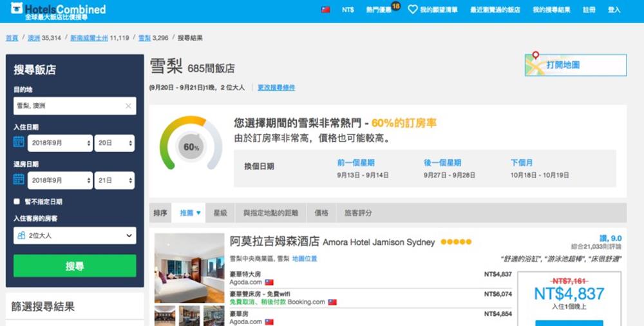
Task: Open check-out month dropdown
Action: [x=60, y=180]
